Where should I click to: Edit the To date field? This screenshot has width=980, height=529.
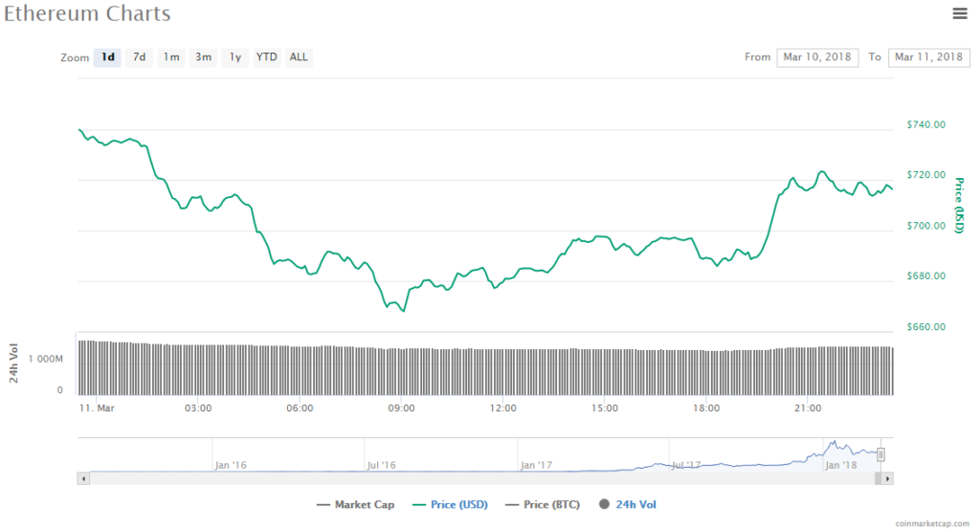coord(928,57)
